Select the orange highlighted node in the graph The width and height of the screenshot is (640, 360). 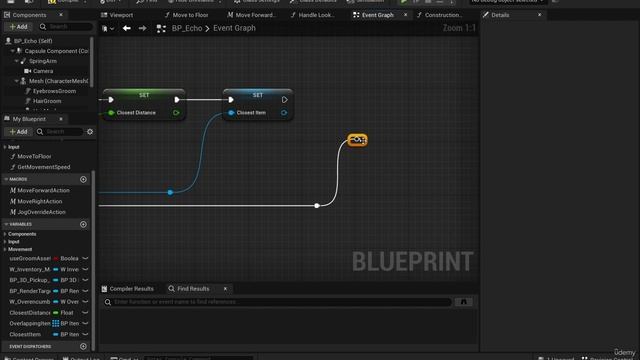[358, 140]
